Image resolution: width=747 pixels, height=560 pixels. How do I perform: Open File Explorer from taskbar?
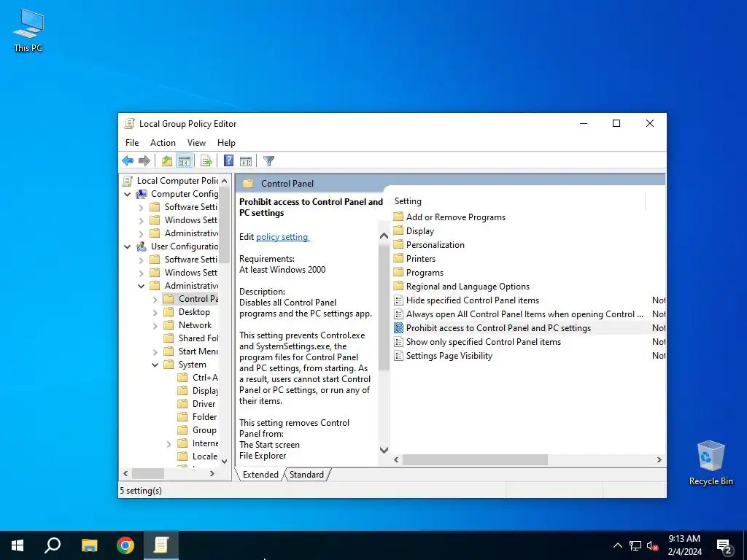pyautogui.click(x=89, y=545)
